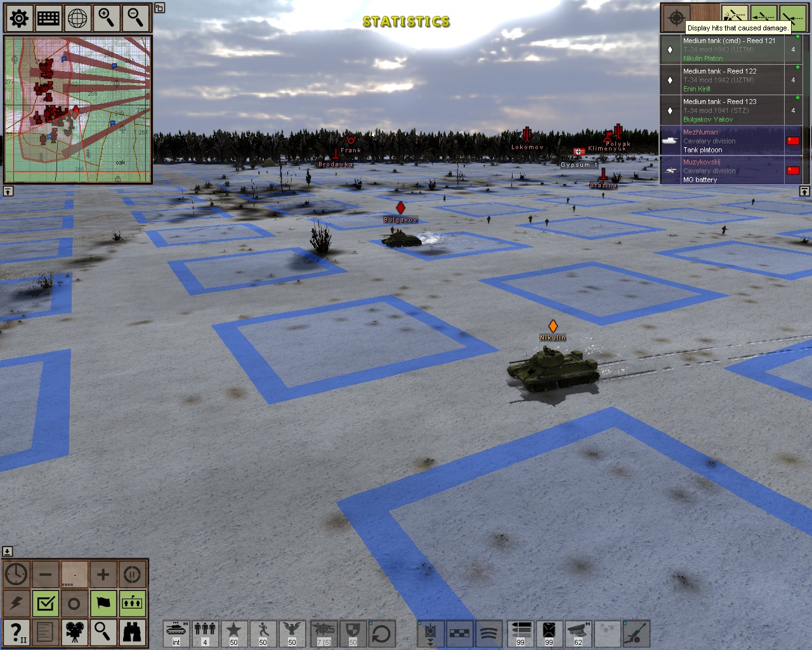
Task: Toggle the platoon formation markers display
Action: pos(131,603)
